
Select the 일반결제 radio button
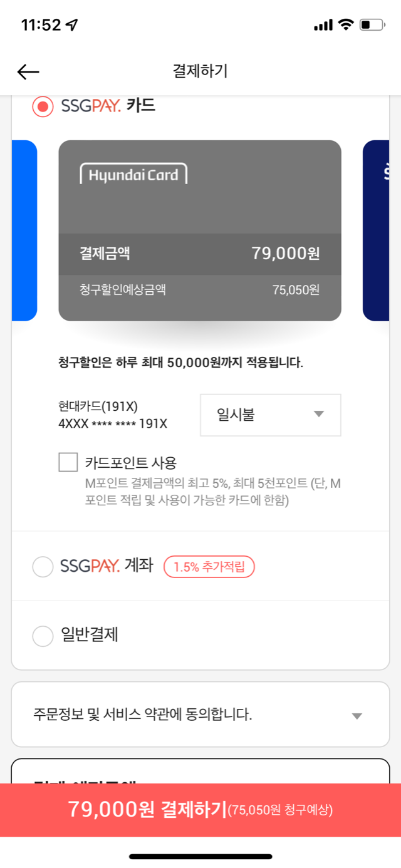[x=43, y=636]
